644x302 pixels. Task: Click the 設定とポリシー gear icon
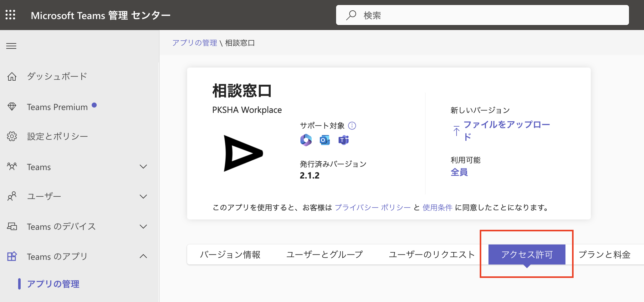[x=12, y=136]
